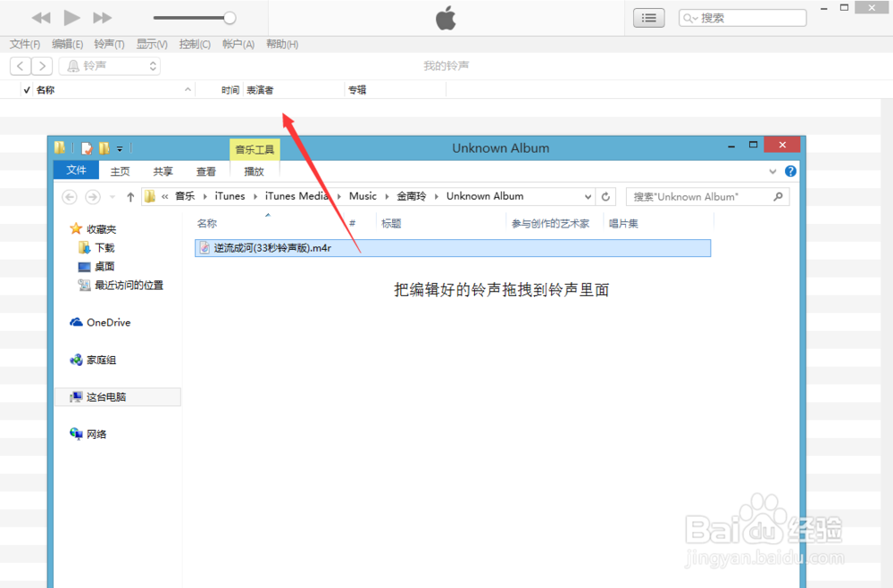
Task: Adjust the volume slider in iTunes
Action: click(229, 17)
